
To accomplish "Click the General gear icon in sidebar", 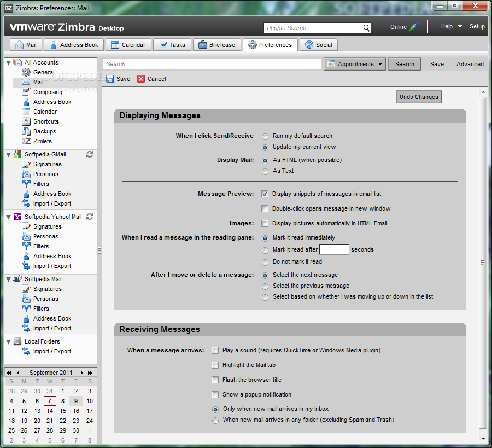I will 26,72.
